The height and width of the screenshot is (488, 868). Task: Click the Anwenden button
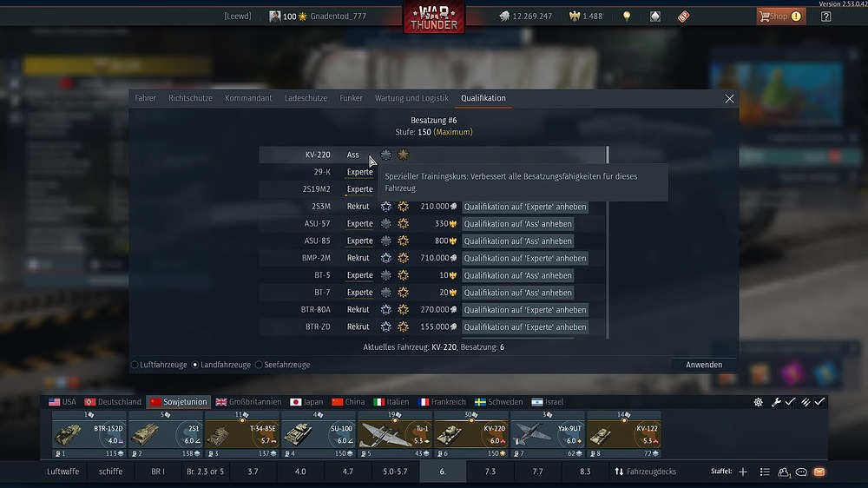(x=704, y=365)
